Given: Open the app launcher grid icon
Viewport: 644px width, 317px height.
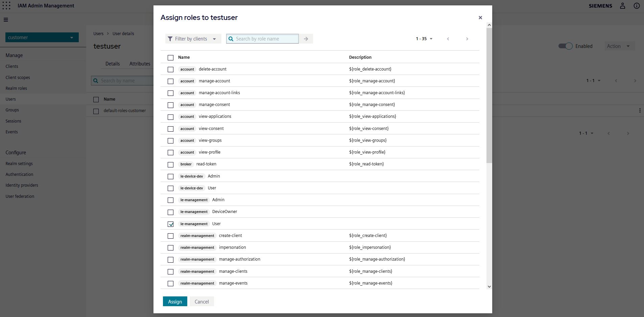Looking at the screenshot, I should (x=6, y=6).
